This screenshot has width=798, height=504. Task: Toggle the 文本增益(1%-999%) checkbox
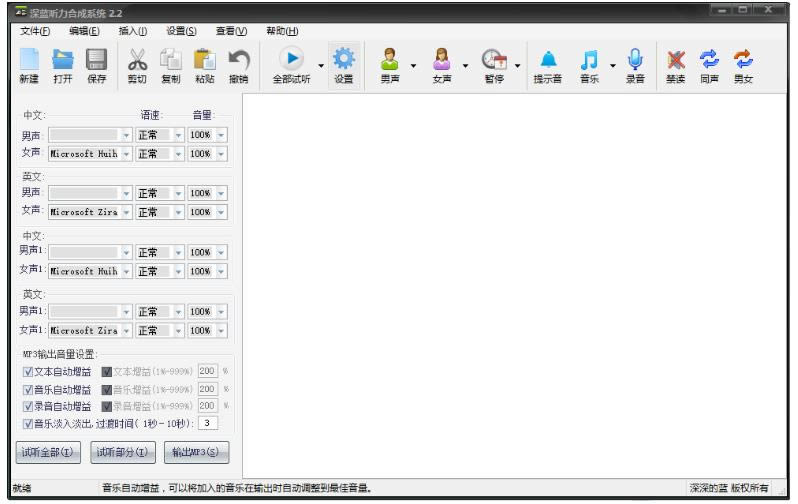[106, 372]
